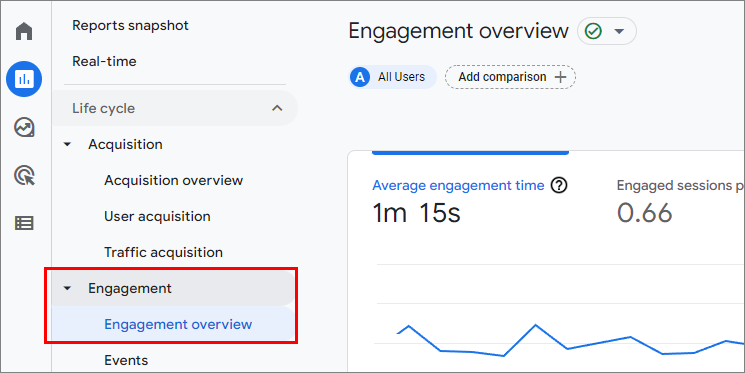Collapse the Acquisition tree arrow

(x=67, y=144)
